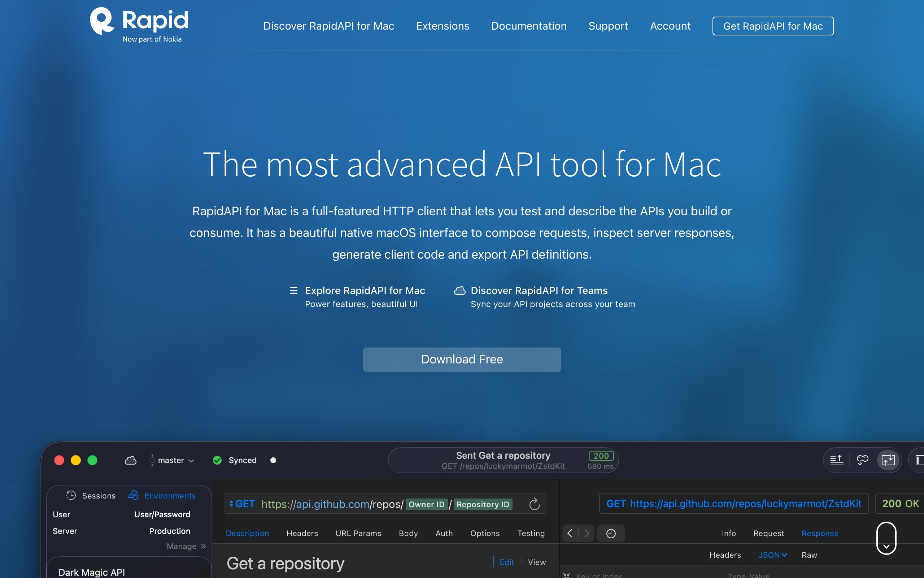Select the Info panel tab
This screenshot has width=924, height=578.
pyautogui.click(x=728, y=533)
